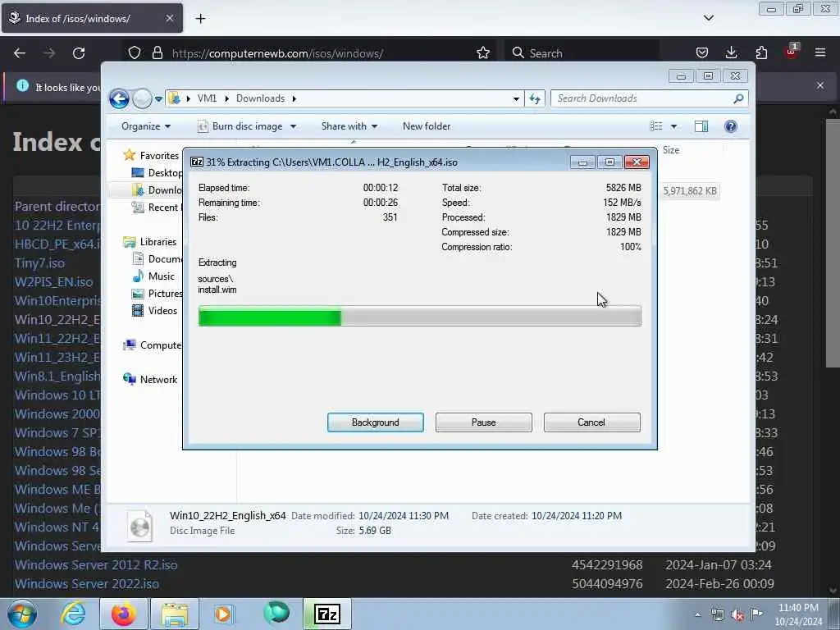Image resolution: width=840 pixels, height=630 pixels.
Task: Open Explorer help icon
Action: [731, 126]
